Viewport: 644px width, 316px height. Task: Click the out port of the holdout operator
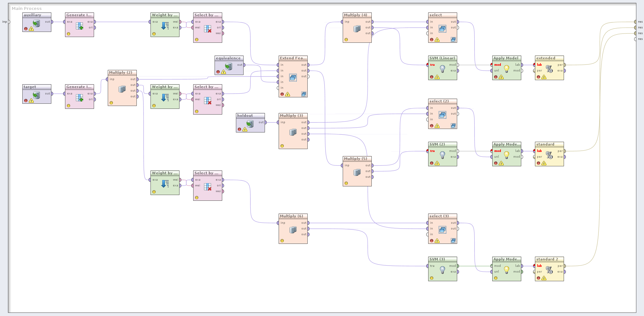(x=265, y=122)
